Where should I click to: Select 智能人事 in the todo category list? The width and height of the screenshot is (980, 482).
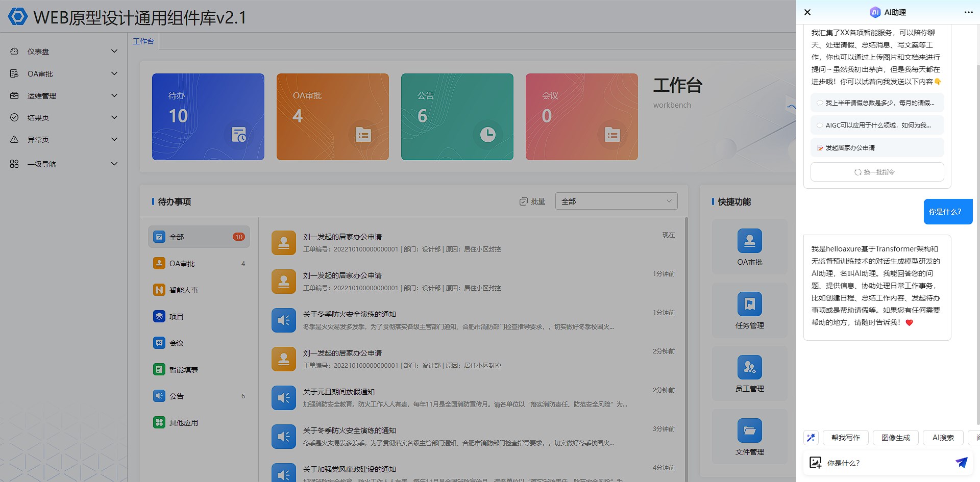click(x=183, y=290)
